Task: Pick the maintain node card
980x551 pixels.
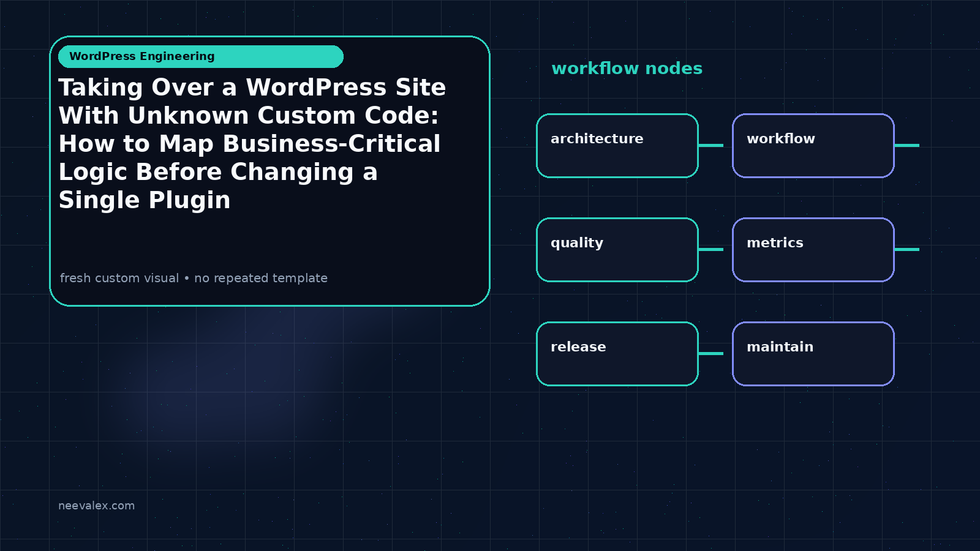Action: [813, 354]
